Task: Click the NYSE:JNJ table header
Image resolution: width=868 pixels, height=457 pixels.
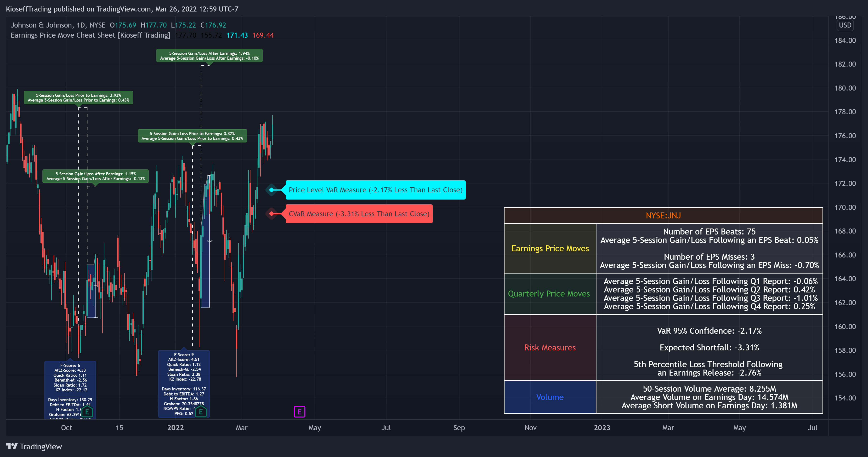Action: (x=663, y=215)
